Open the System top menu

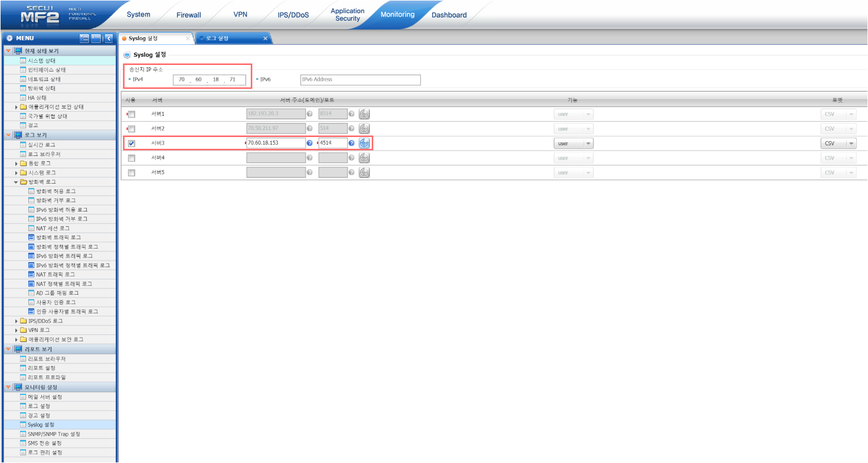click(138, 15)
